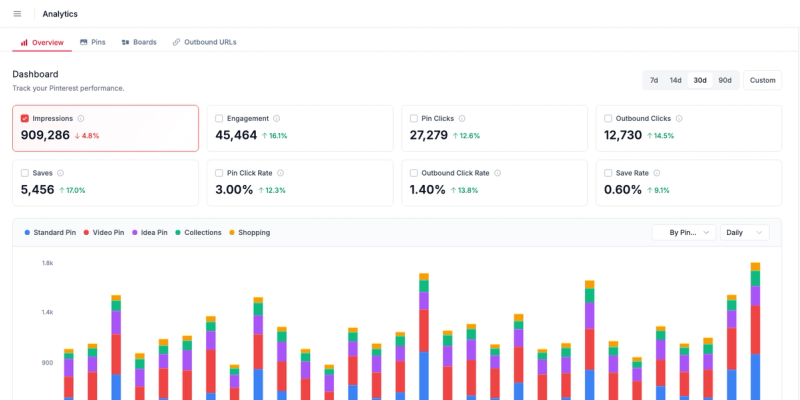800x400 pixels.
Task: Show info tooltip for Saves
Action: 61,173
